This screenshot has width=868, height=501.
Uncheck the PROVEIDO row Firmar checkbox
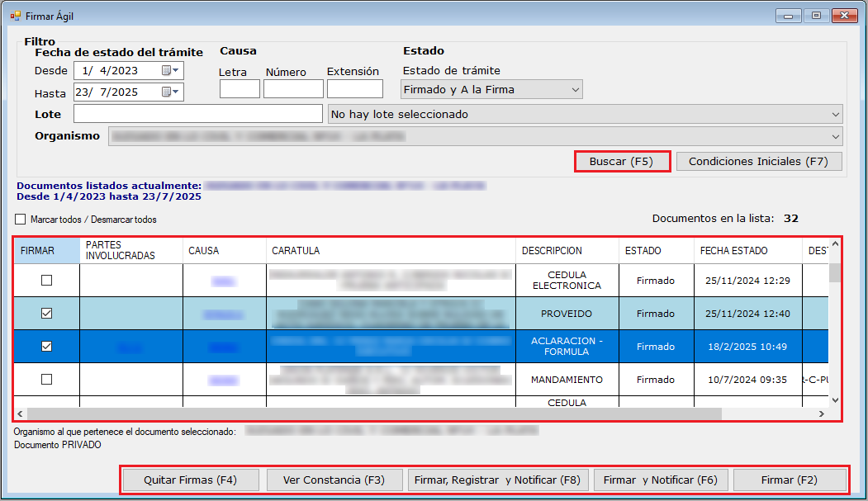[46, 314]
